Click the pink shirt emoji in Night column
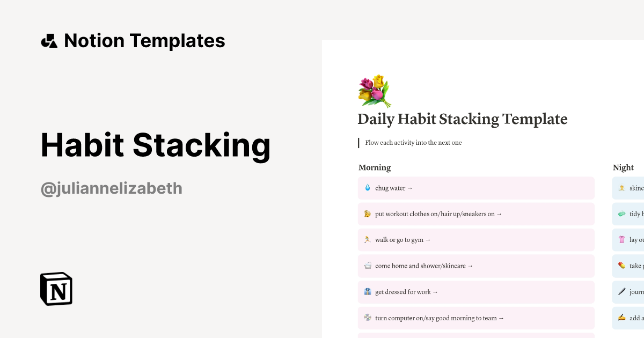Image resolution: width=644 pixels, height=338 pixels. pos(621,240)
